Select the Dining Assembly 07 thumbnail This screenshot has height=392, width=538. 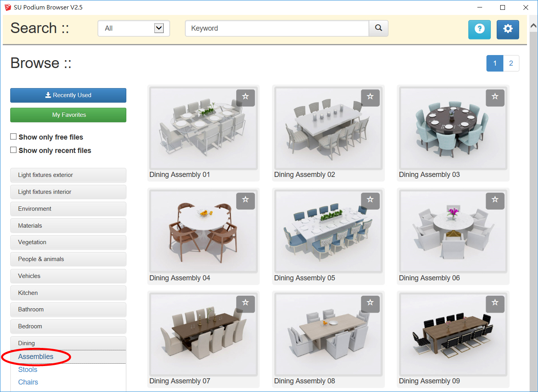coord(203,335)
